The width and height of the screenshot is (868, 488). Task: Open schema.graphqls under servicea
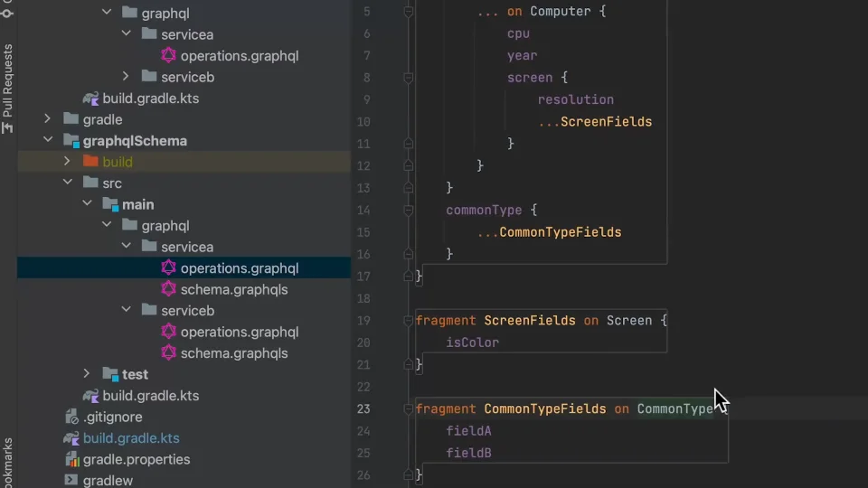[233, 289]
